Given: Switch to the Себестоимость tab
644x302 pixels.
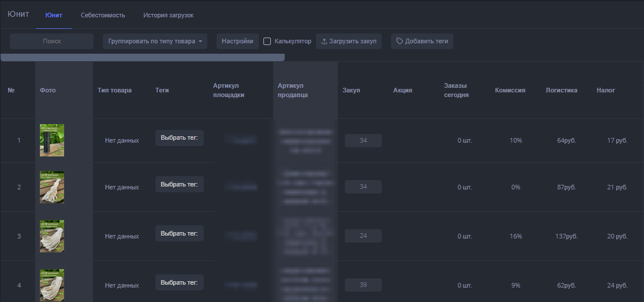Looking at the screenshot, I should [103, 15].
